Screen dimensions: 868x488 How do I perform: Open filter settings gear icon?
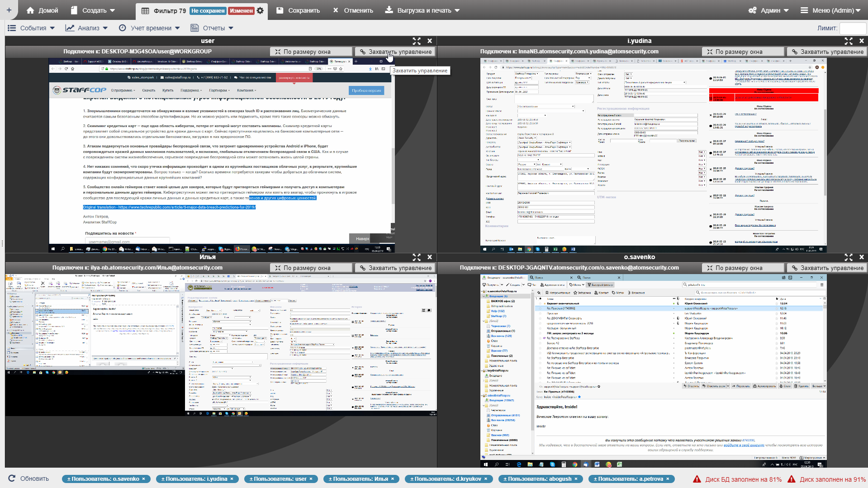tap(260, 10)
